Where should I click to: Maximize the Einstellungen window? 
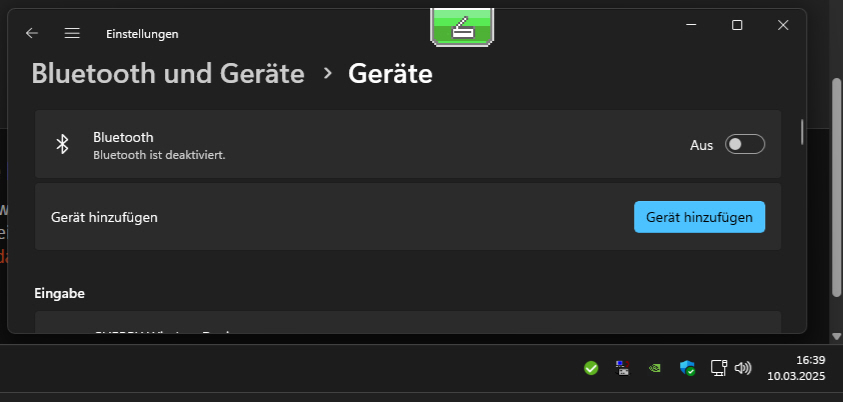pyautogui.click(x=737, y=25)
